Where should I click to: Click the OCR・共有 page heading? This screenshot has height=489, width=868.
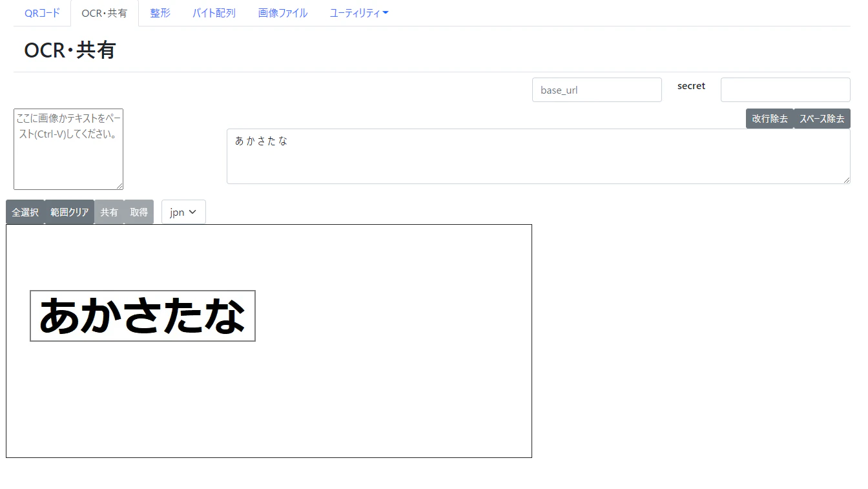pyautogui.click(x=70, y=50)
